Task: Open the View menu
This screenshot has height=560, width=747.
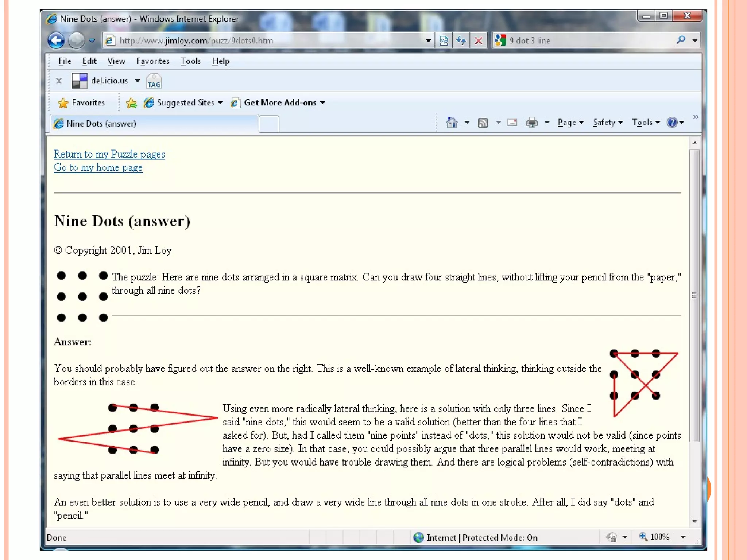Action: click(x=116, y=61)
